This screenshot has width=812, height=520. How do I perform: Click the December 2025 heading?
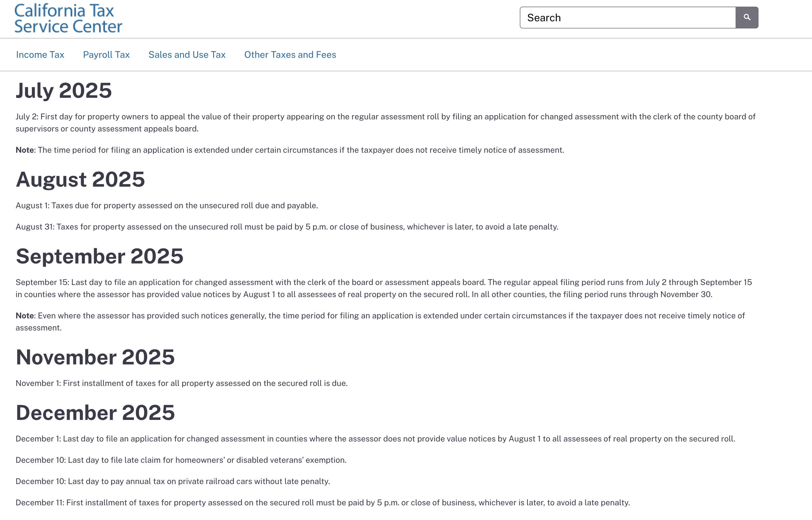click(x=95, y=413)
